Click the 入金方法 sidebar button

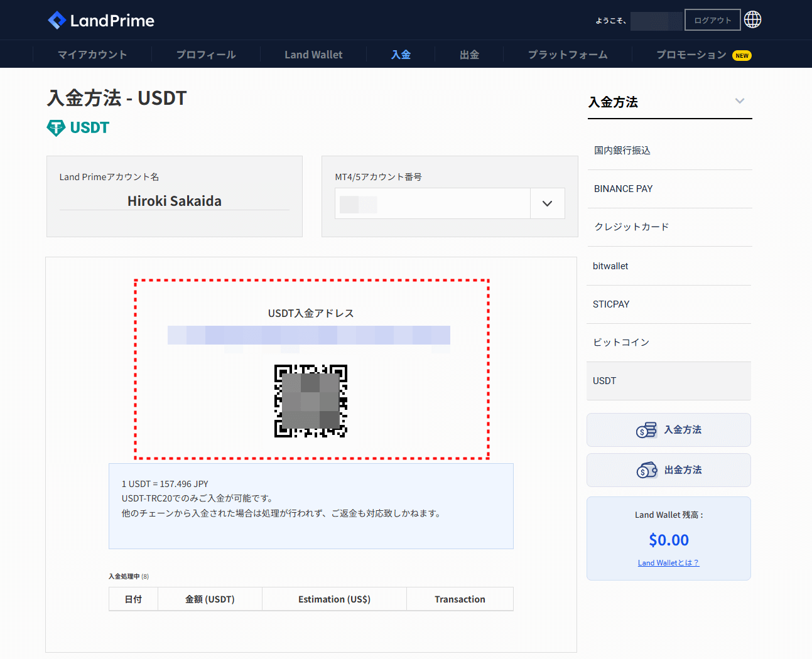click(x=669, y=430)
